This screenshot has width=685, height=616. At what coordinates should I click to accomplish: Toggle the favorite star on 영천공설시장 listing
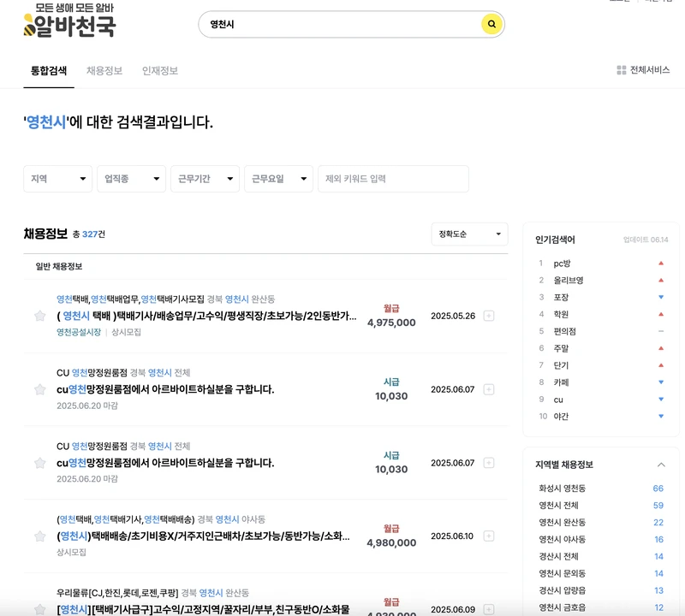point(39,316)
